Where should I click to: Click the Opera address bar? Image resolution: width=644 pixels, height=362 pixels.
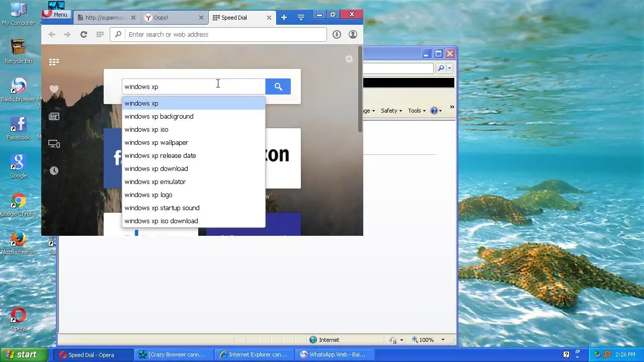point(218,34)
